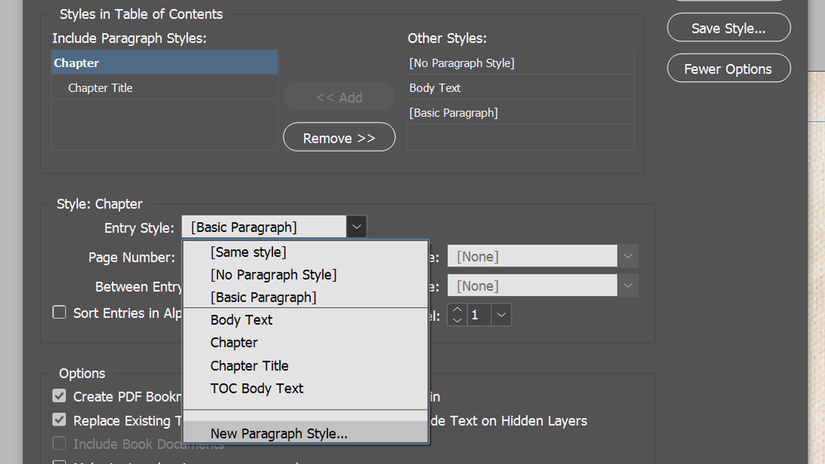The height and width of the screenshot is (464, 825).
Task: Open the Between Entry style dropdown
Action: click(x=628, y=286)
